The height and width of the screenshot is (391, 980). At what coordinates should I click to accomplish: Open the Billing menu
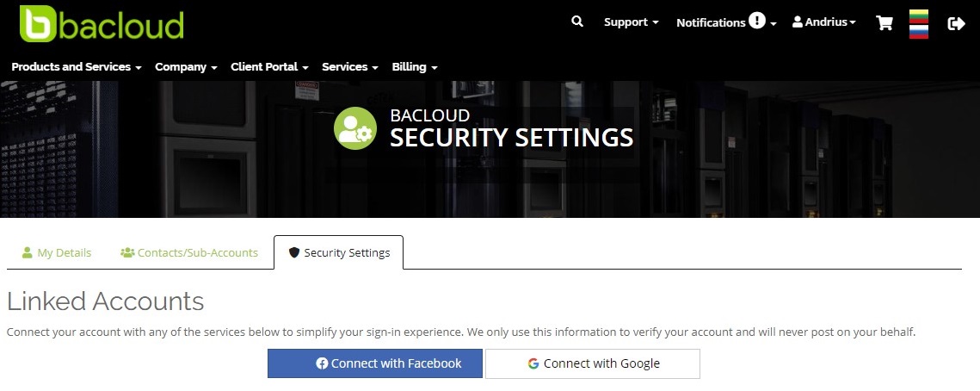(x=415, y=67)
